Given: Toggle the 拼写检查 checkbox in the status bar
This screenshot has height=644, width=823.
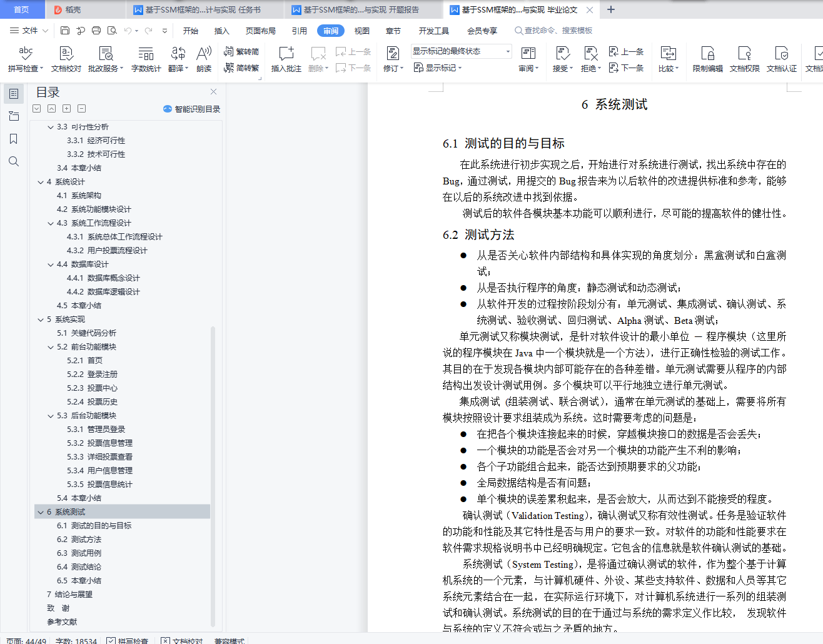Looking at the screenshot, I should pyautogui.click(x=111, y=641).
